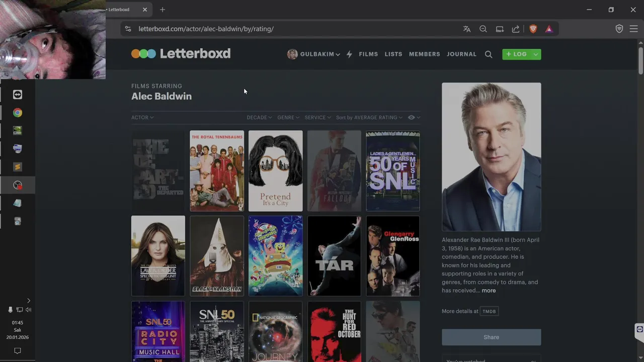Open the TÁR poster
Screen dimensions: 644x362
tap(334, 256)
